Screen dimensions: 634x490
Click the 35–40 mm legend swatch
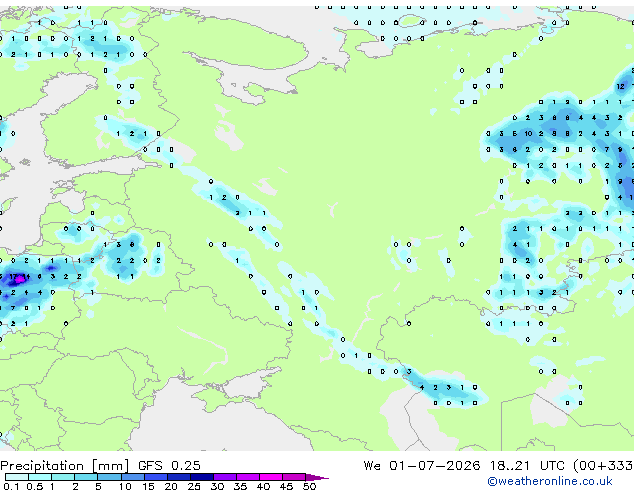(x=247, y=477)
